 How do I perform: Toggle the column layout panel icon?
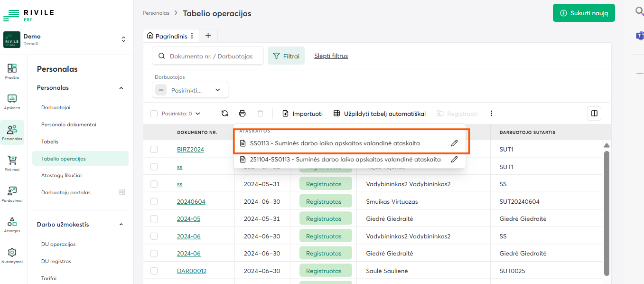(x=594, y=114)
